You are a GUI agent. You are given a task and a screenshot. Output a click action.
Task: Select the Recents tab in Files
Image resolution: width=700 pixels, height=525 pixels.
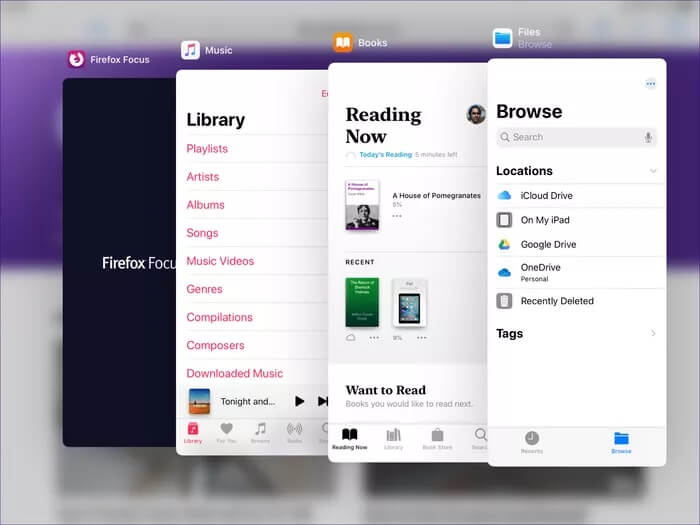[532, 442]
